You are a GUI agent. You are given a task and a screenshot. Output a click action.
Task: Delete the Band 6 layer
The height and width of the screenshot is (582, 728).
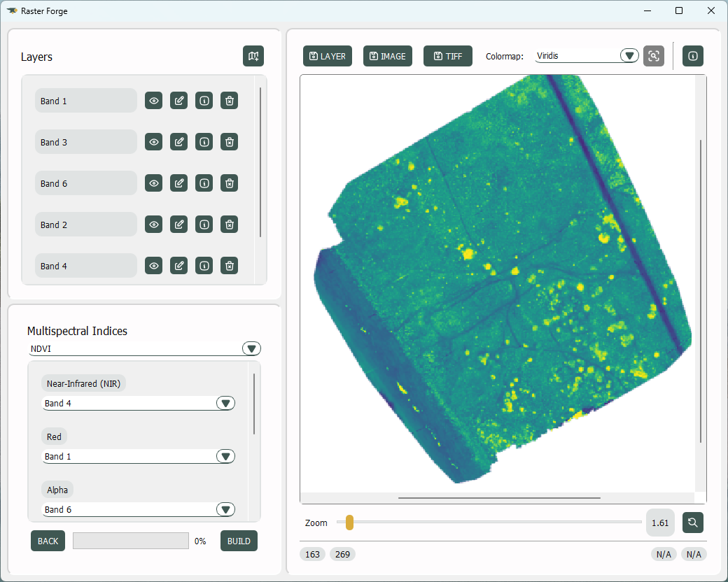click(x=230, y=183)
